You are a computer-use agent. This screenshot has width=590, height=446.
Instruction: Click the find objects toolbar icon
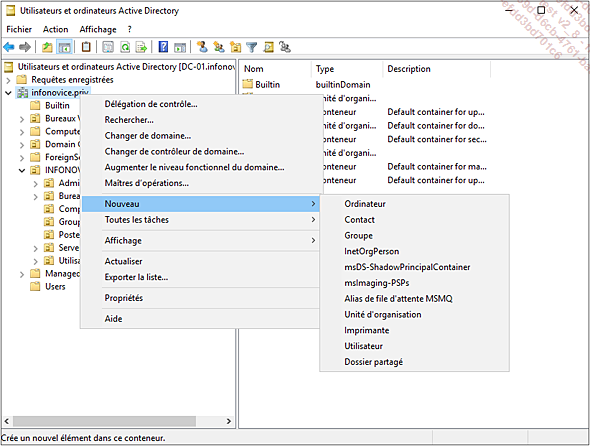click(x=268, y=47)
